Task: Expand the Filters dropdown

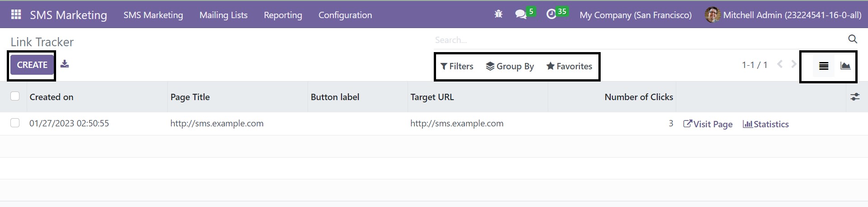Action: click(x=457, y=66)
